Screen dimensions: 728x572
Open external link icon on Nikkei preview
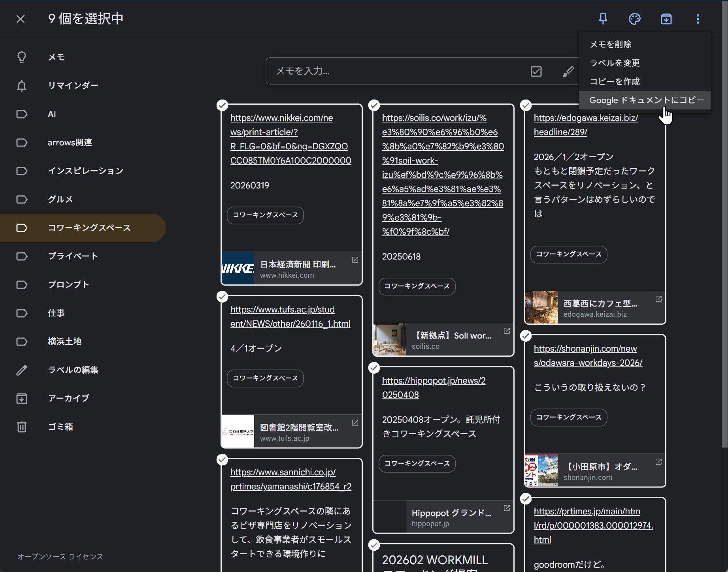tap(355, 260)
